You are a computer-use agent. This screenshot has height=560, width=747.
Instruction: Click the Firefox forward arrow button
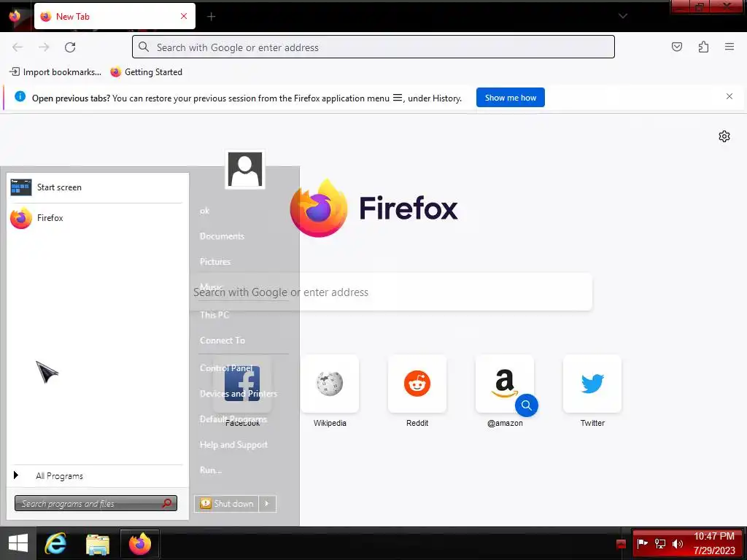(44, 47)
